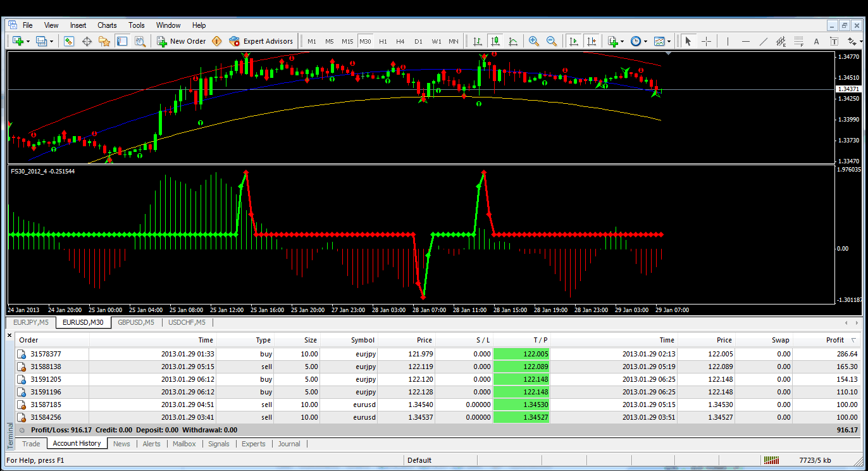The height and width of the screenshot is (471, 868).
Task: Click the Zoom In magnifier
Action: coord(534,41)
